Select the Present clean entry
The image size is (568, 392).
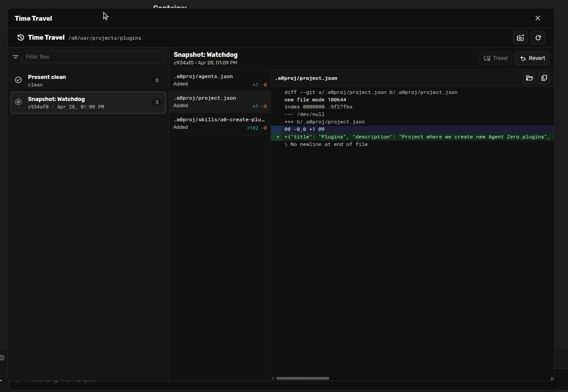point(88,80)
